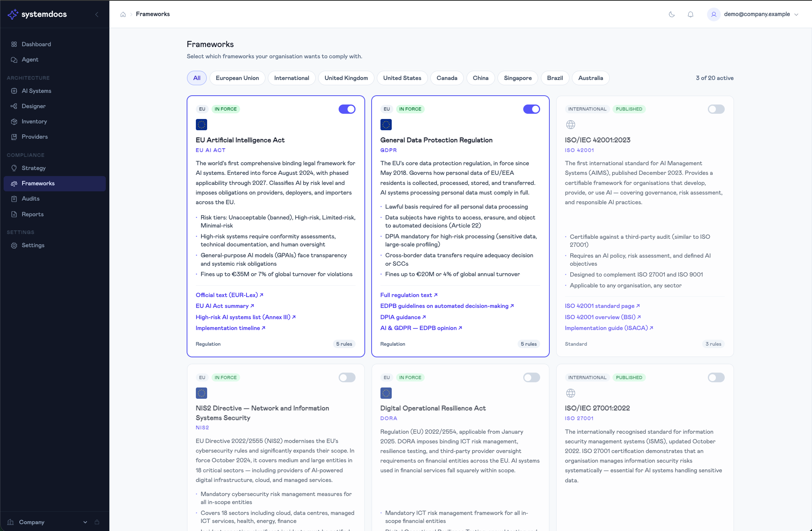Click the Company building icon at the sidebar bottom
812x531 pixels.
point(11,522)
